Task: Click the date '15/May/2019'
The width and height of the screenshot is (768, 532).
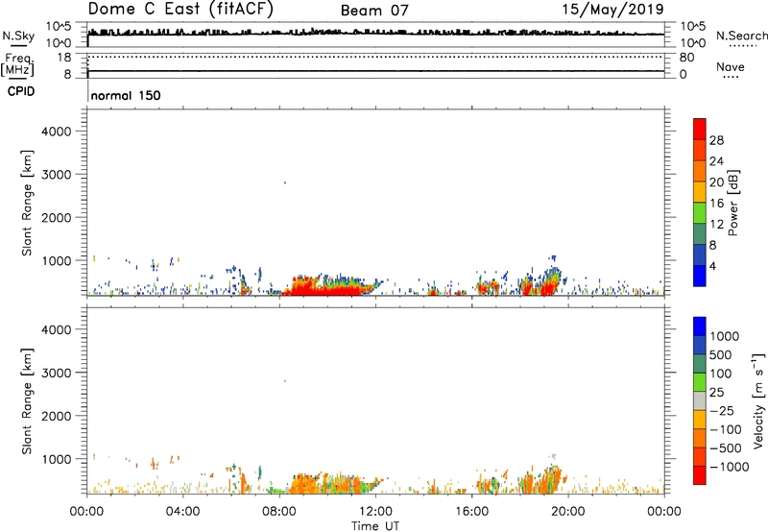Action: coord(612,10)
